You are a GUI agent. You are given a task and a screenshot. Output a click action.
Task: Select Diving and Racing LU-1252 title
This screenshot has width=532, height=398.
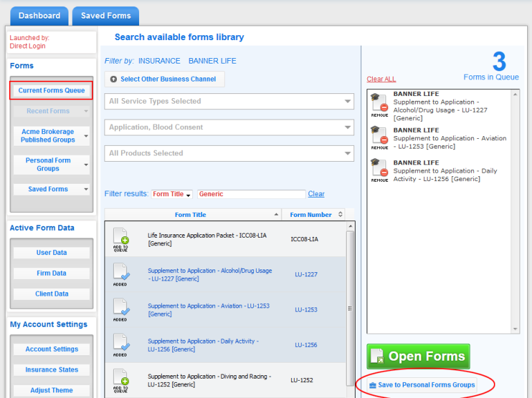click(x=209, y=380)
